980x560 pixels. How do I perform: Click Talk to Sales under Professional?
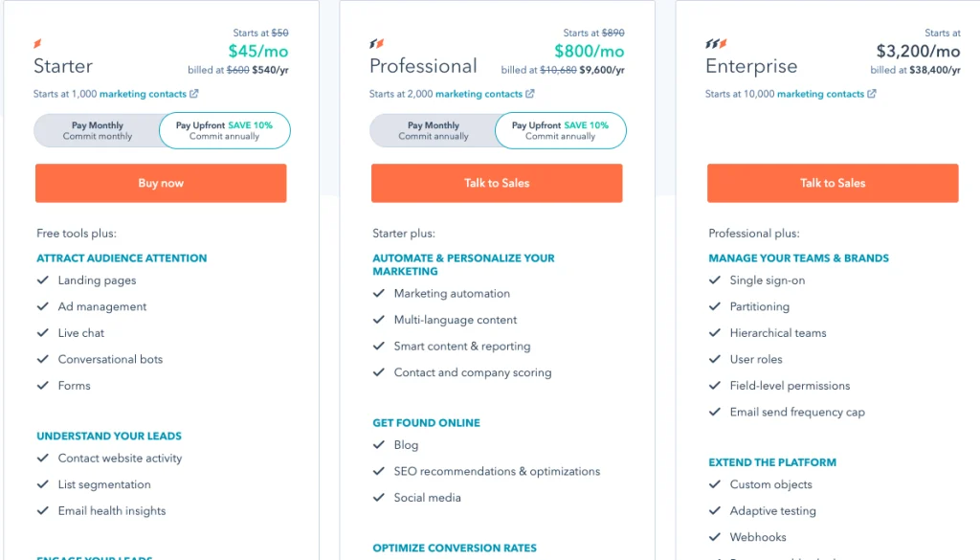point(497,183)
